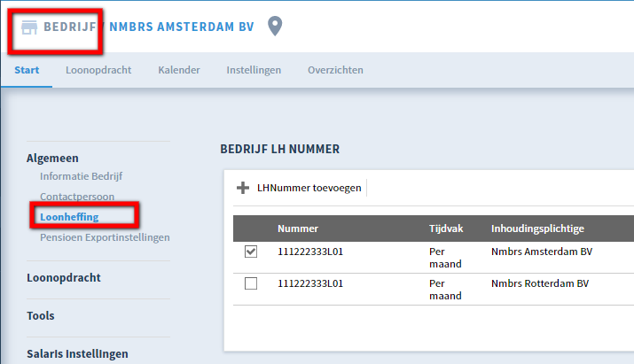Open the Contactpersoon link
The width and height of the screenshot is (634, 364).
pos(77,197)
